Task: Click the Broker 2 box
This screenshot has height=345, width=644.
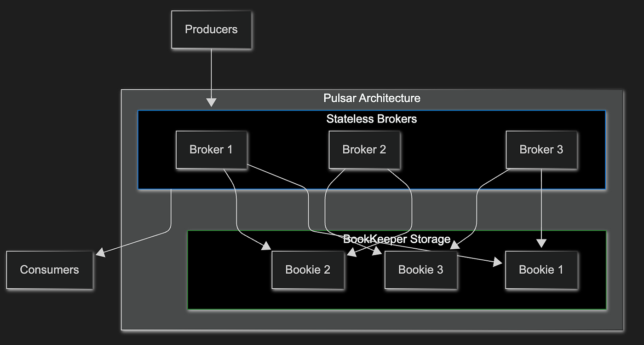Action: (364, 150)
